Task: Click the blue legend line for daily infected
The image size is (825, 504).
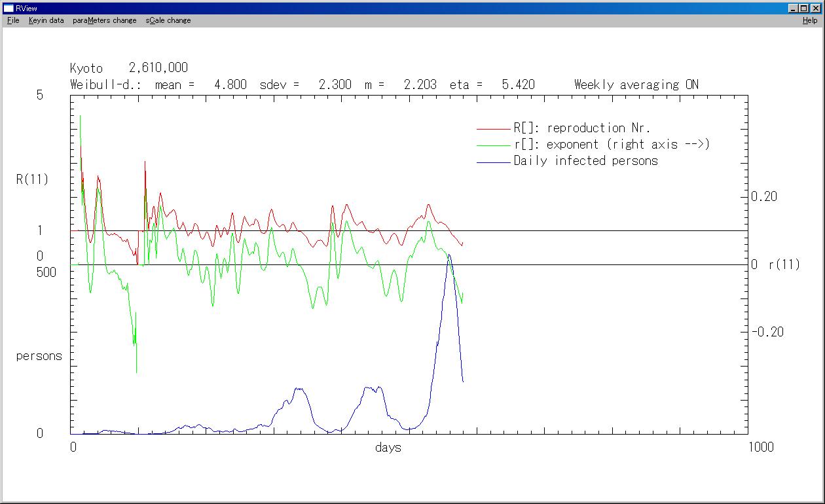Action: 493,161
